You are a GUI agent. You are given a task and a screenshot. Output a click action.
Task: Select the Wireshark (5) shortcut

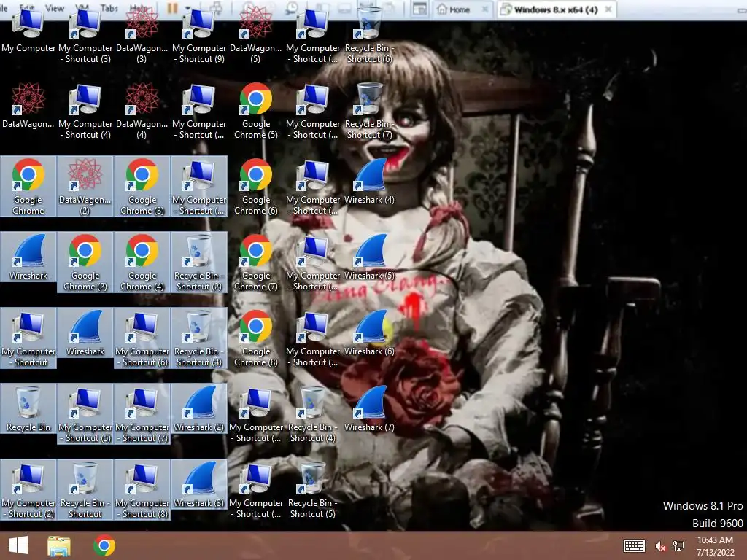click(x=370, y=257)
